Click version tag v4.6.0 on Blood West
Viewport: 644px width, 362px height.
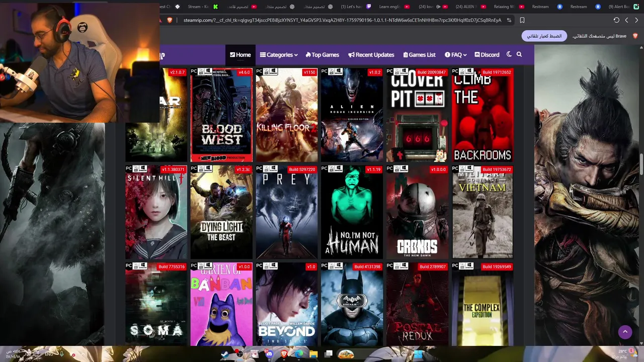pos(244,72)
